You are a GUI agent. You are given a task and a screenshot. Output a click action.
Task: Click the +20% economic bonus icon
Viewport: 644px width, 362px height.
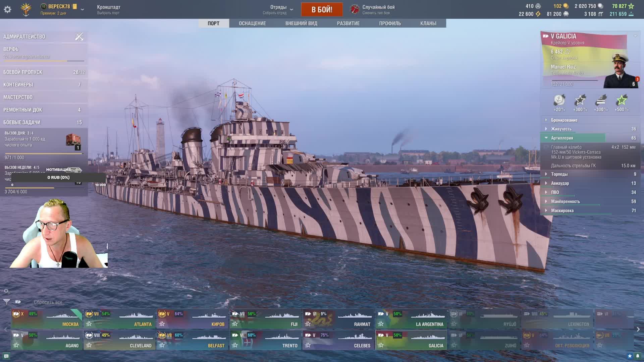point(559,101)
